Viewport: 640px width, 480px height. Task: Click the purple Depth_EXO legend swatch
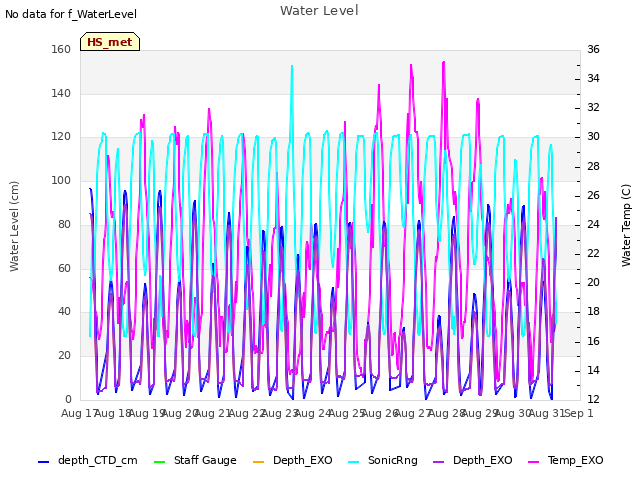click(x=438, y=462)
